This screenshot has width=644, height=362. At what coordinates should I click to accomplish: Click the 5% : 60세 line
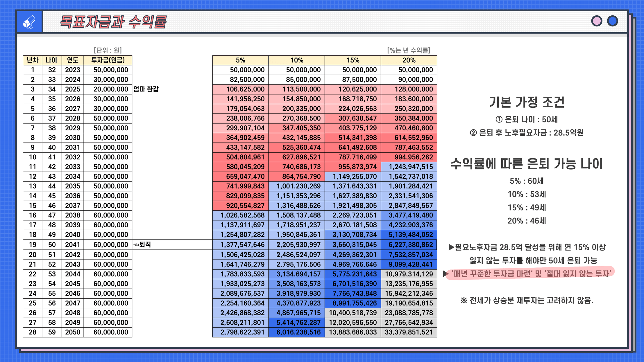click(x=527, y=181)
